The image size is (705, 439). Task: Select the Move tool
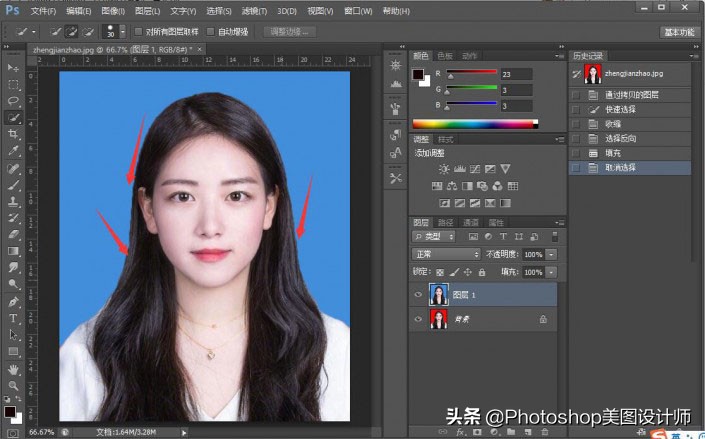[14, 68]
